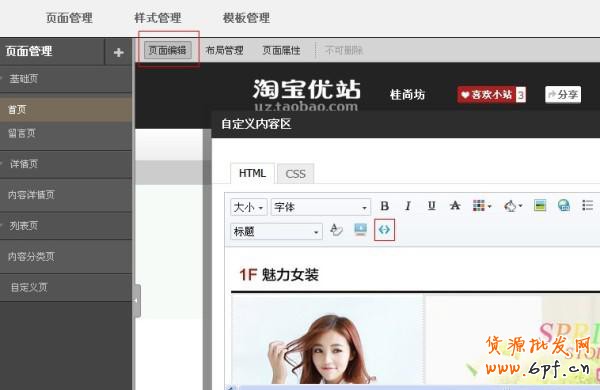Open the text color palette dropdown
This screenshot has width=600, height=390.
(x=482, y=206)
